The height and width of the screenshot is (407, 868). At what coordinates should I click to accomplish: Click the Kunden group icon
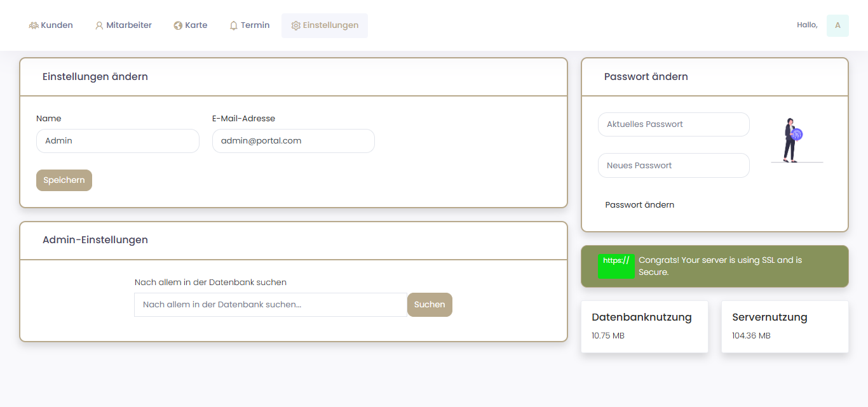[x=34, y=25]
